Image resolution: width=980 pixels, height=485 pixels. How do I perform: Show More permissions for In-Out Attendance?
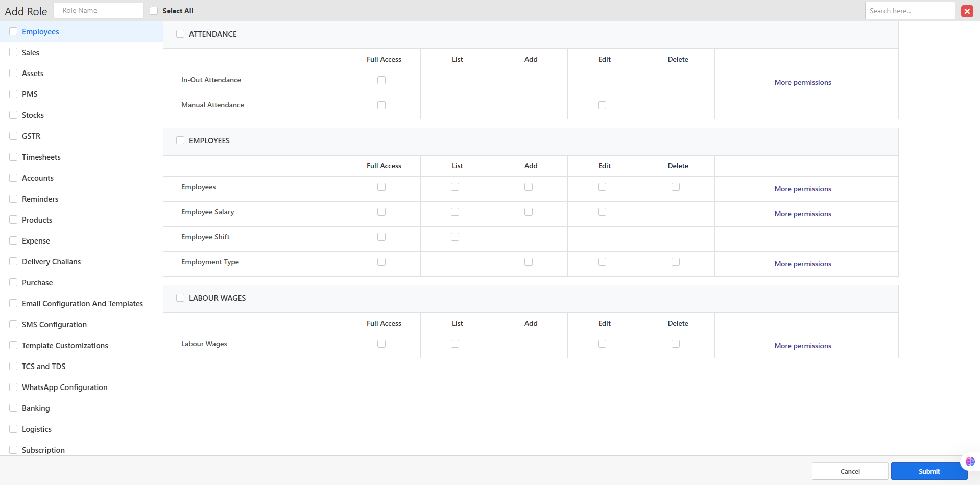click(802, 82)
